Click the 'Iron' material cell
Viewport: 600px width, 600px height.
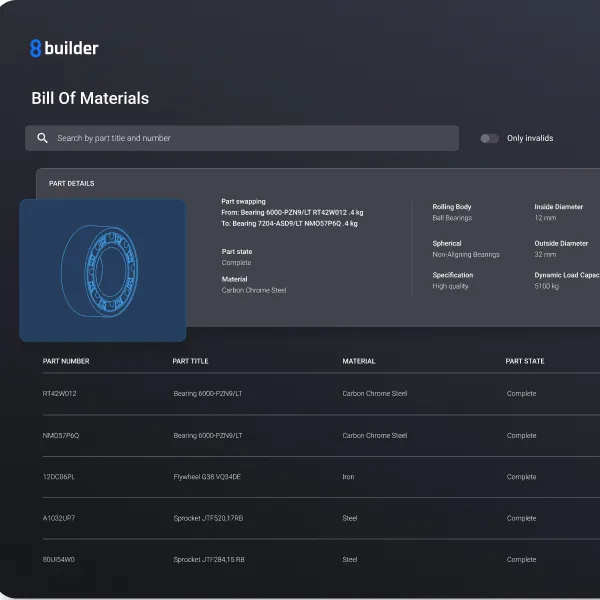348,477
